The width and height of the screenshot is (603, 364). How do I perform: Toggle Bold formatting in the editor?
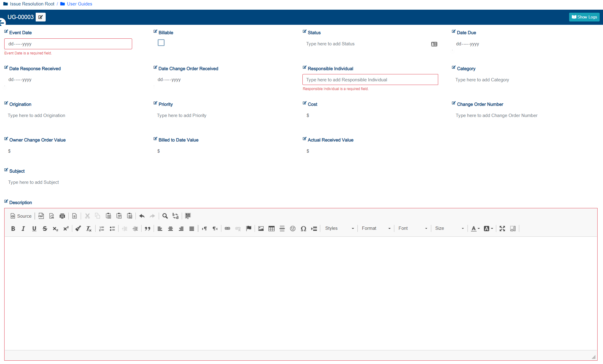[13, 229]
